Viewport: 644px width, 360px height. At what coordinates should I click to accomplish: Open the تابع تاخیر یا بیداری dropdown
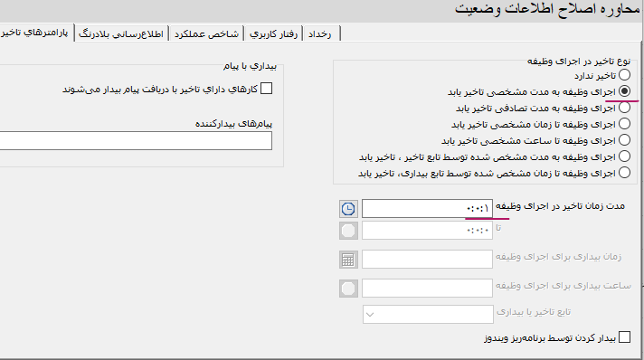coord(428,315)
